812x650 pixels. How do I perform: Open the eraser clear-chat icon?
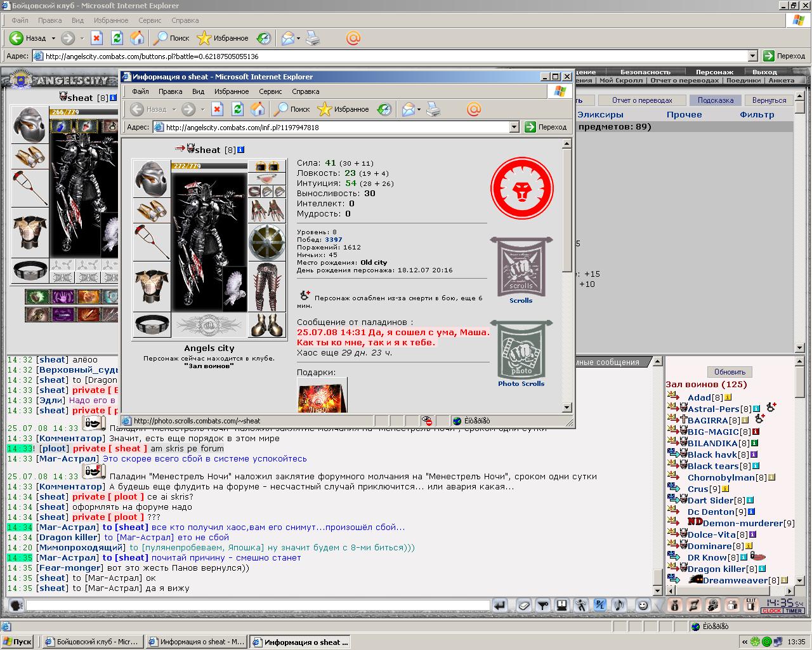(523, 605)
